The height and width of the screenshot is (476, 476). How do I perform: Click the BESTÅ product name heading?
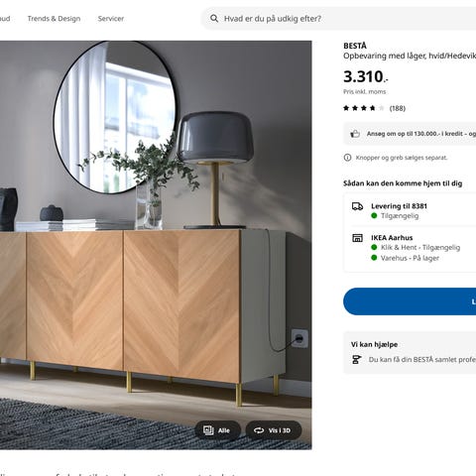click(x=355, y=46)
